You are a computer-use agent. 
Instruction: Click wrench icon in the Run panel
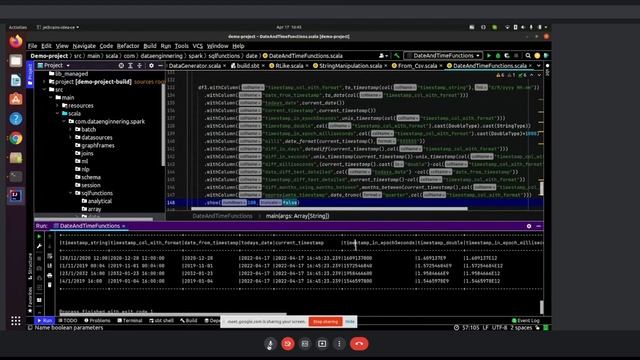[39, 246]
